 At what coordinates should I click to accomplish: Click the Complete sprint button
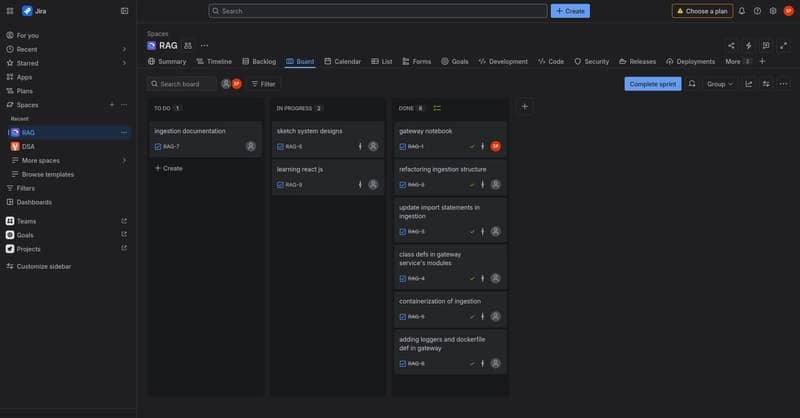[x=653, y=84]
